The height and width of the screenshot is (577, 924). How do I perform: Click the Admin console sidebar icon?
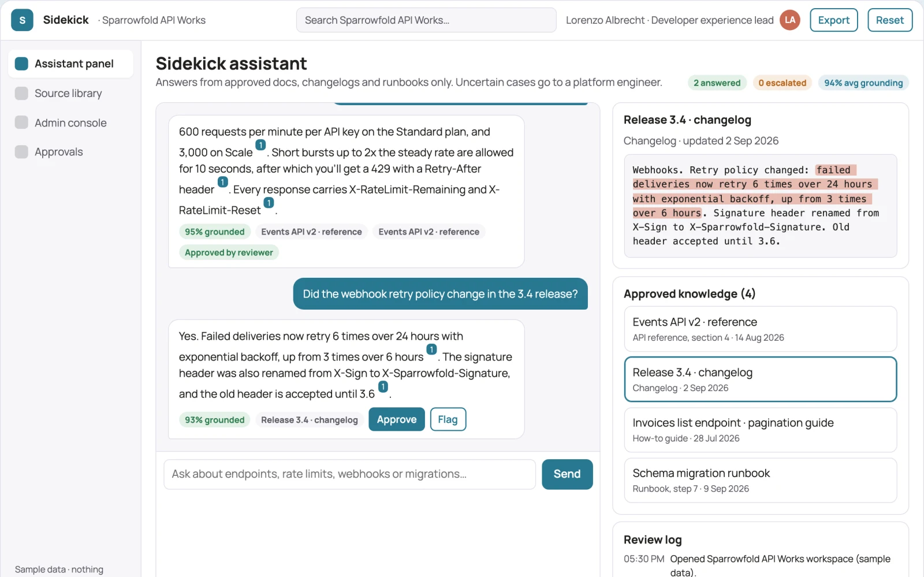tap(21, 122)
